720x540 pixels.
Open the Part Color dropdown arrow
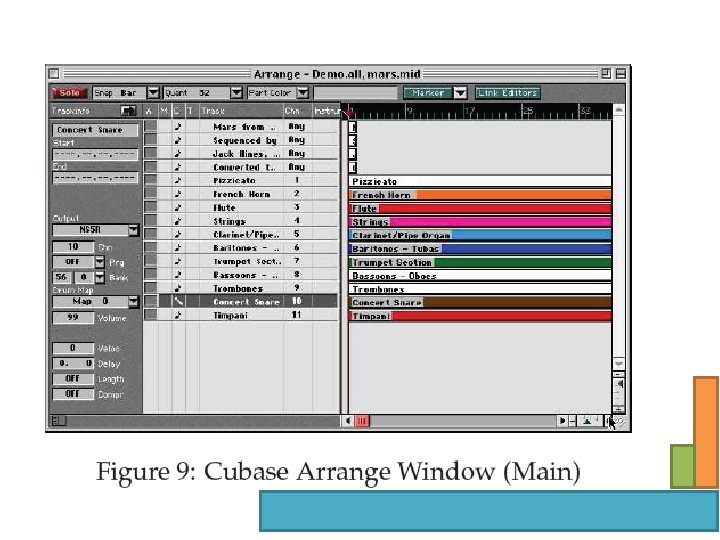coord(302,93)
